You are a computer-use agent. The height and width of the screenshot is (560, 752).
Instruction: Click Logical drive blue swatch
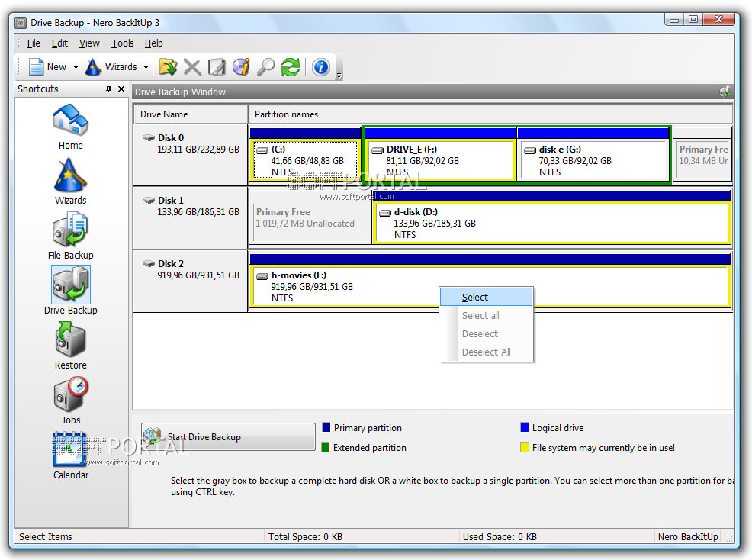pos(524,427)
